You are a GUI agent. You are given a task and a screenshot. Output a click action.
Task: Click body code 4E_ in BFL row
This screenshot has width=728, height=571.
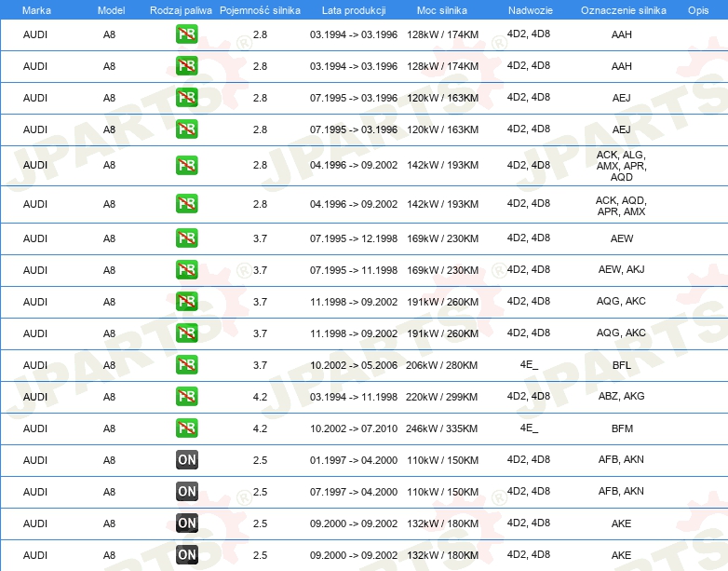pos(529,365)
